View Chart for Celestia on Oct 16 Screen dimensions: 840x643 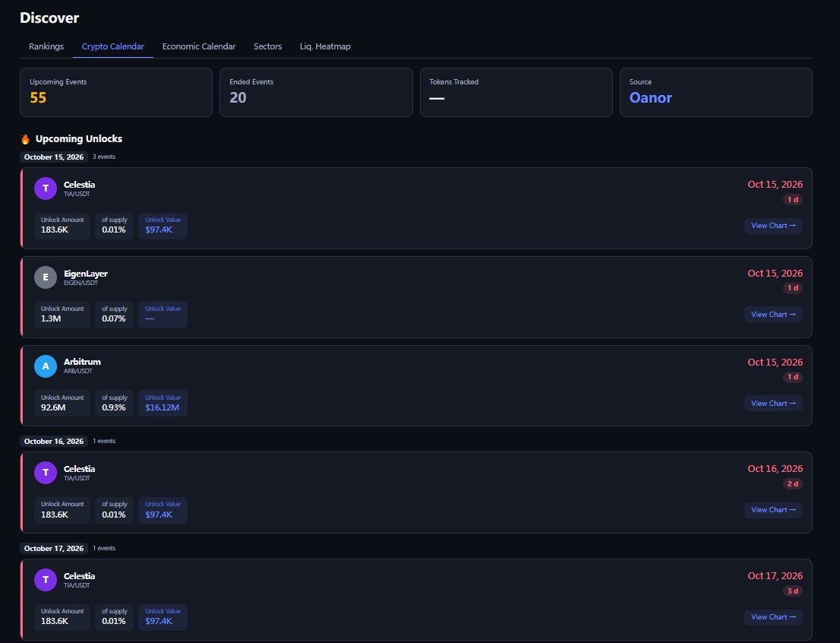tap(773, 509)
